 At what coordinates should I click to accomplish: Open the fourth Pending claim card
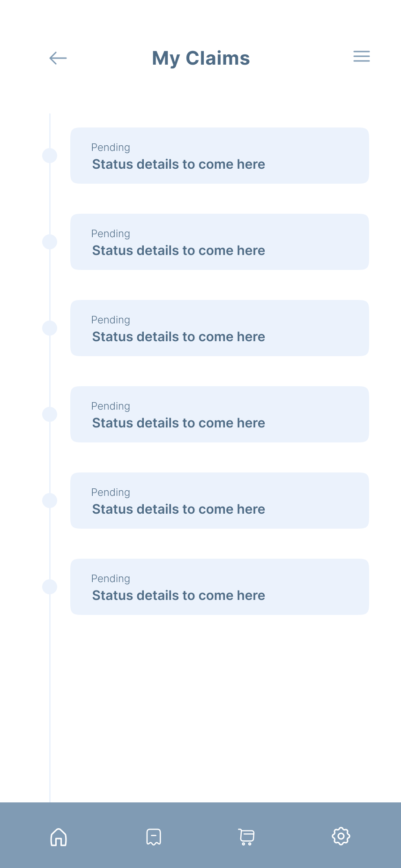pos(219,414)
